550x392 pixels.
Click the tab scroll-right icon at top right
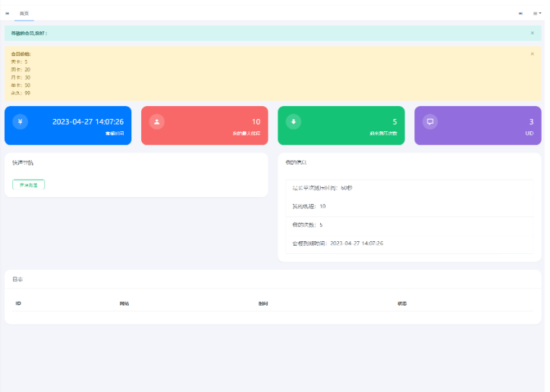coord(521,13)
